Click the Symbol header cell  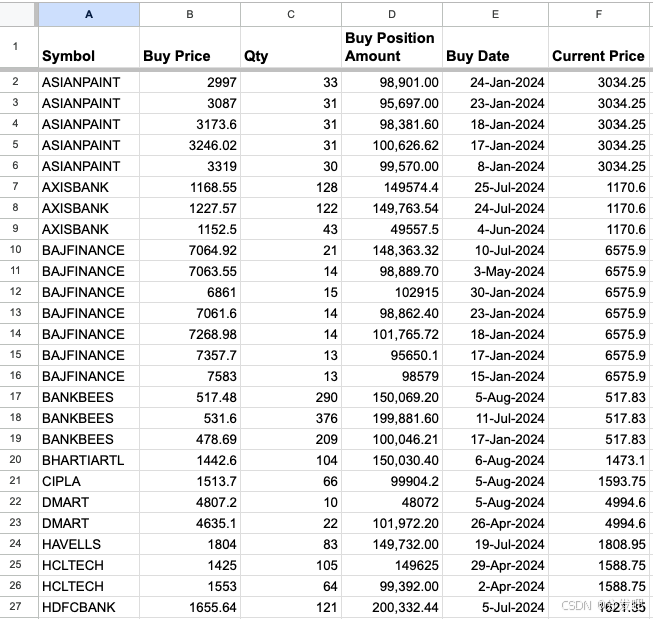tap(89, 47)
